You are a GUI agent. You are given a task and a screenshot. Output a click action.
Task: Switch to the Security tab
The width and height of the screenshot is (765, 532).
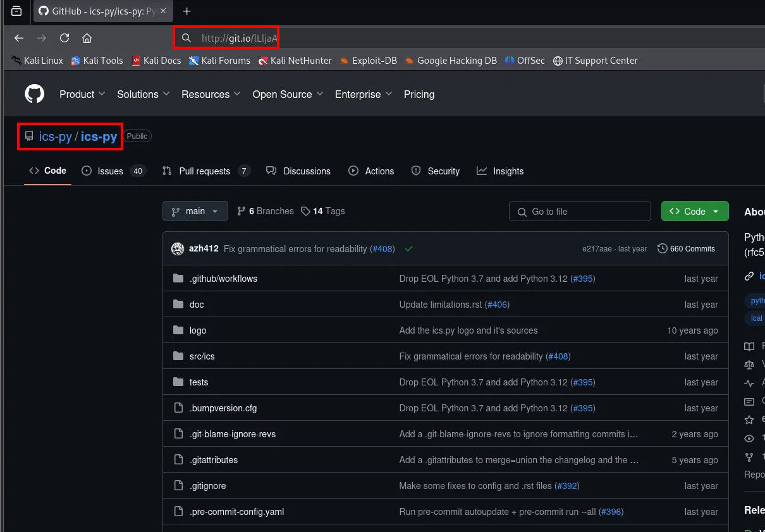click(x=436, y=171)
